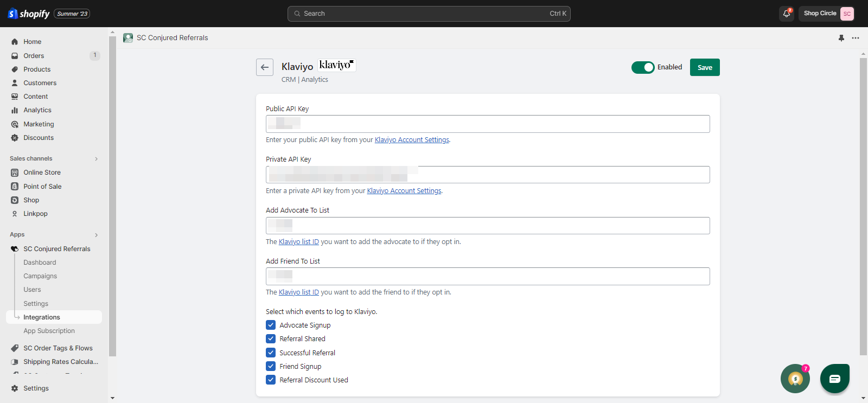Click the Home icon in sidebar

click(x=15, y=42)
